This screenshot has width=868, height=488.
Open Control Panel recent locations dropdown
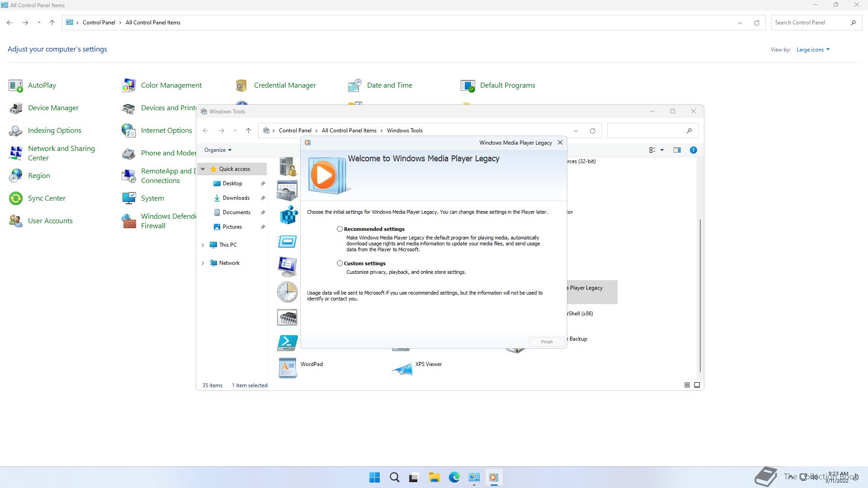39,23
